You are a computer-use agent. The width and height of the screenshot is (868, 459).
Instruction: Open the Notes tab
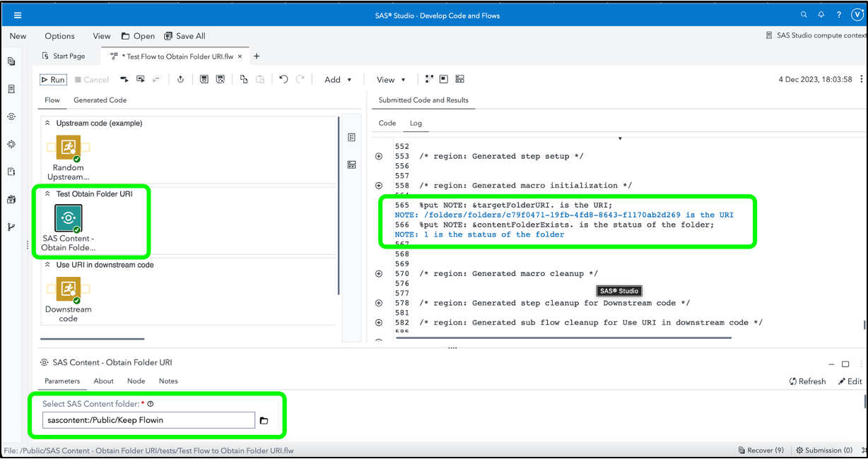click(168, 381)
